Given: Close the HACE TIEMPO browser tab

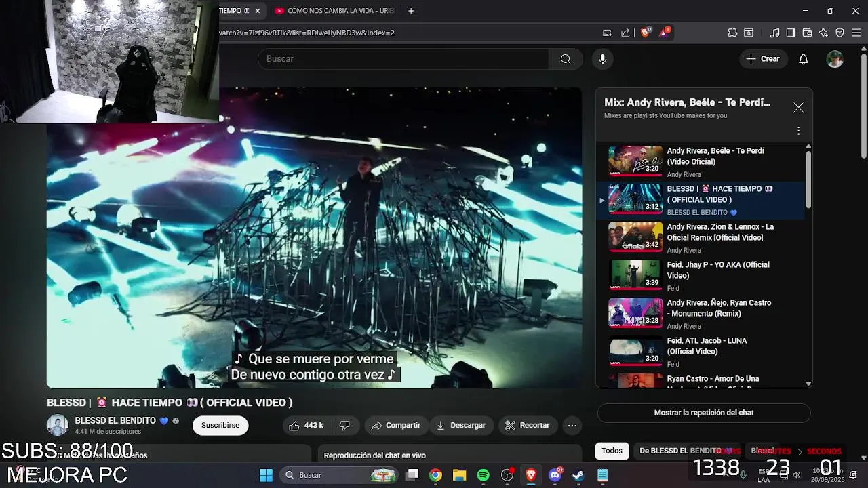Looking at the screenshot, I should pyautogui.click(x=257, y=11).
